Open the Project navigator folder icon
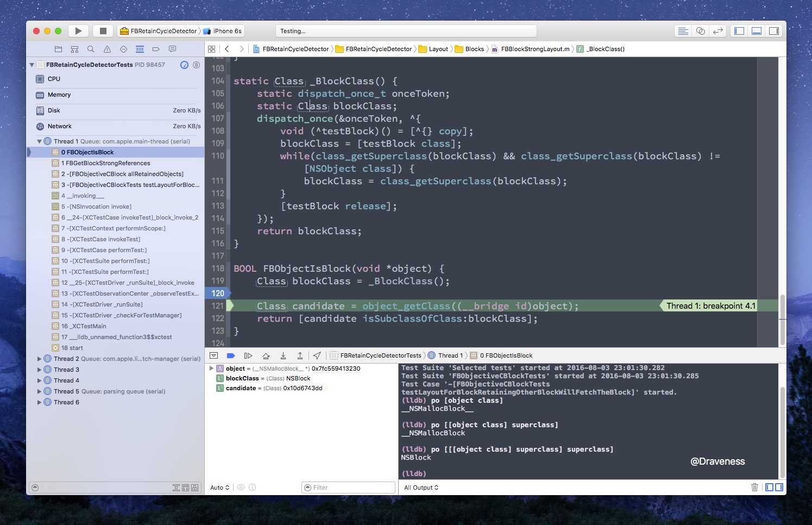This screenshot has height=525, width=812. point(58,49)
